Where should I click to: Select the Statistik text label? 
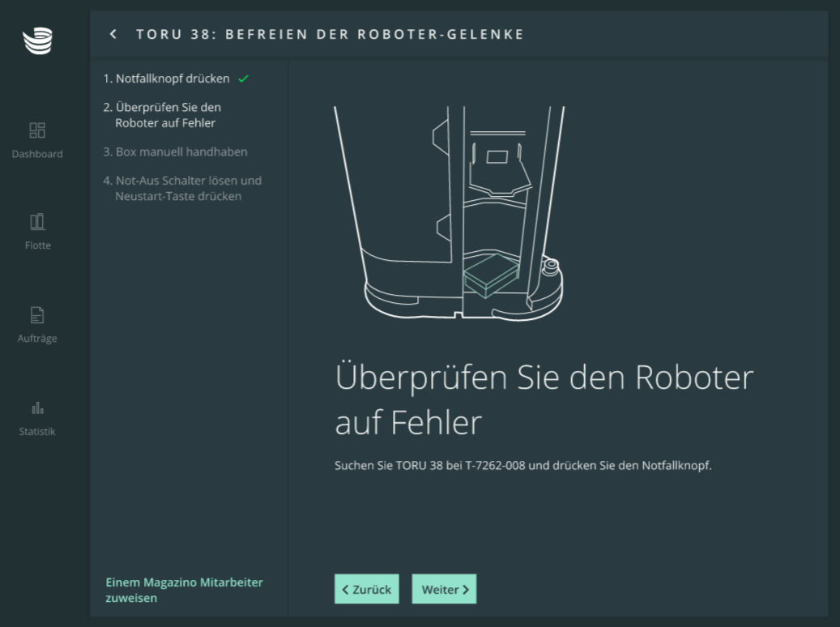pos(37,432)
